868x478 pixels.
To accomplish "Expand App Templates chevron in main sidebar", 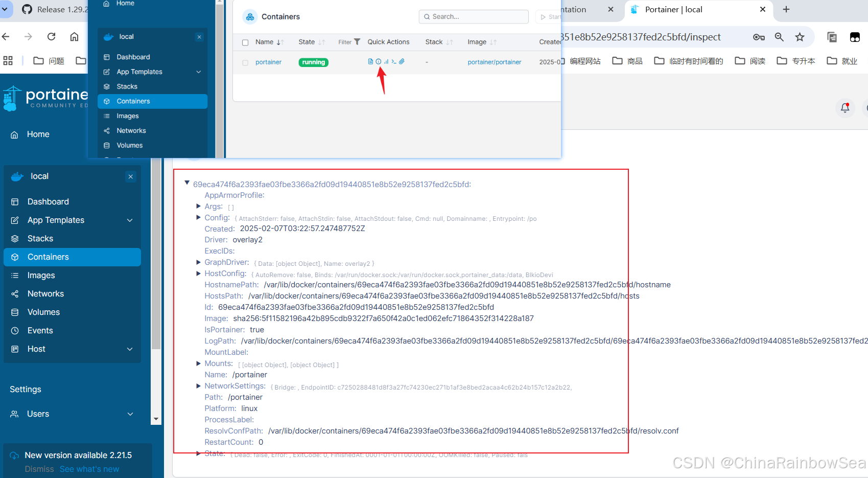I will (130, 220).
